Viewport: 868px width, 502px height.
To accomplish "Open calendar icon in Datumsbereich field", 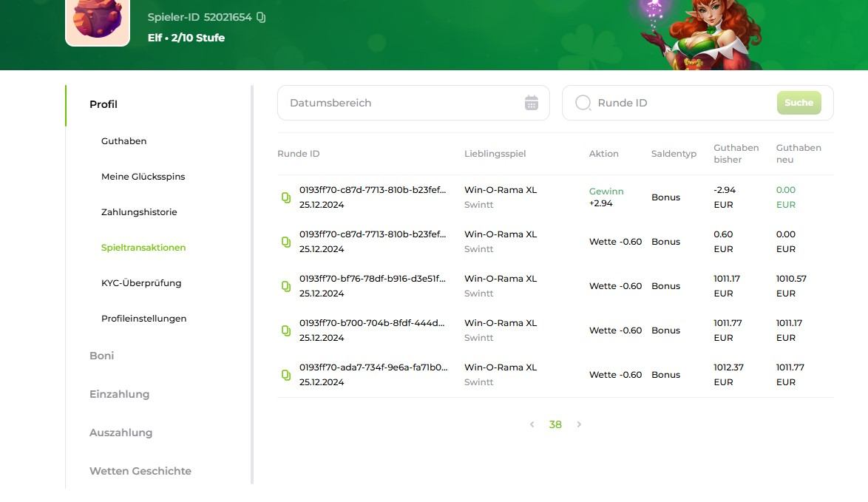I will (x=531, y=103).
